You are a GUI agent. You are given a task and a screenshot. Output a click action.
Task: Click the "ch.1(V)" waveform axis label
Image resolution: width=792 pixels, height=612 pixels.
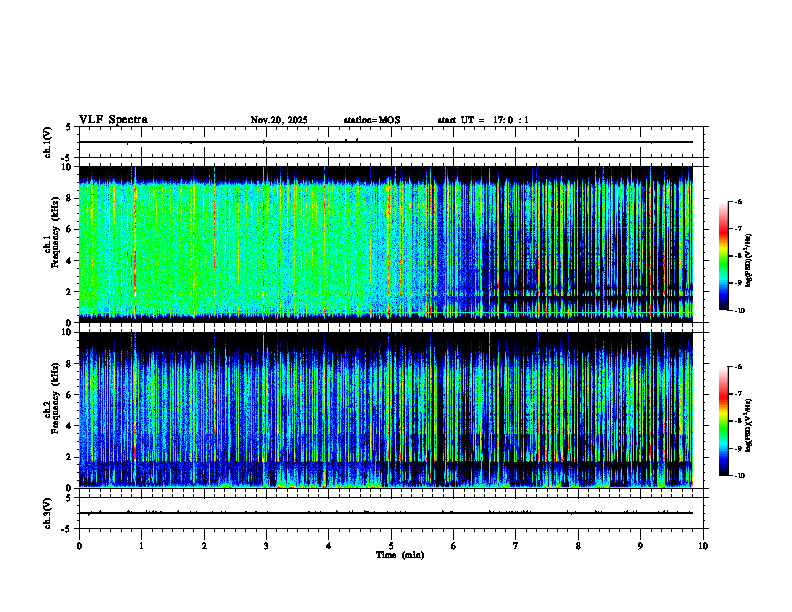point(48,142)
